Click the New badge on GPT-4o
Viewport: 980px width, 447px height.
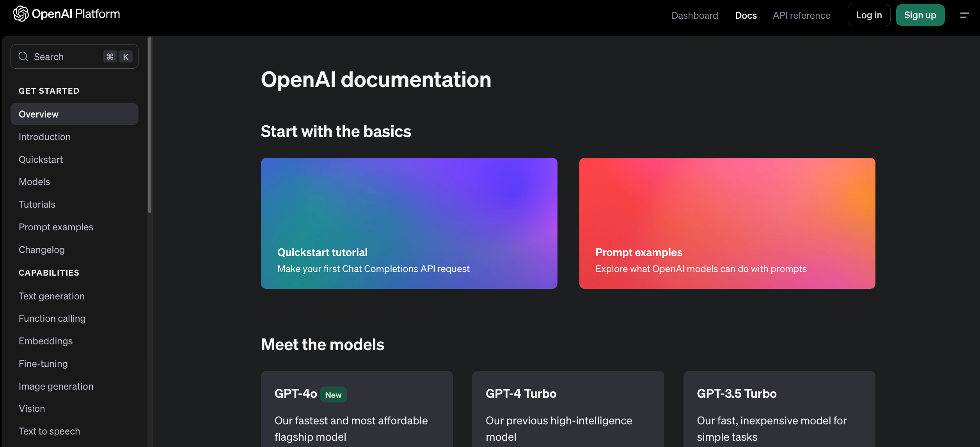point(333,395)
